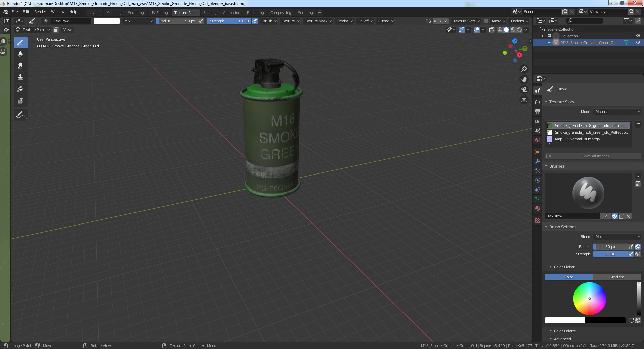This screenshot has width=644, height=349.
Task: Open Scene properties tab
Action: pyautogui.click(x=538, y=130)
